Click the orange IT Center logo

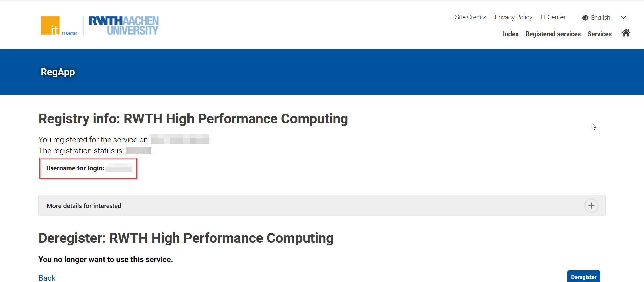tap(50, 26)
